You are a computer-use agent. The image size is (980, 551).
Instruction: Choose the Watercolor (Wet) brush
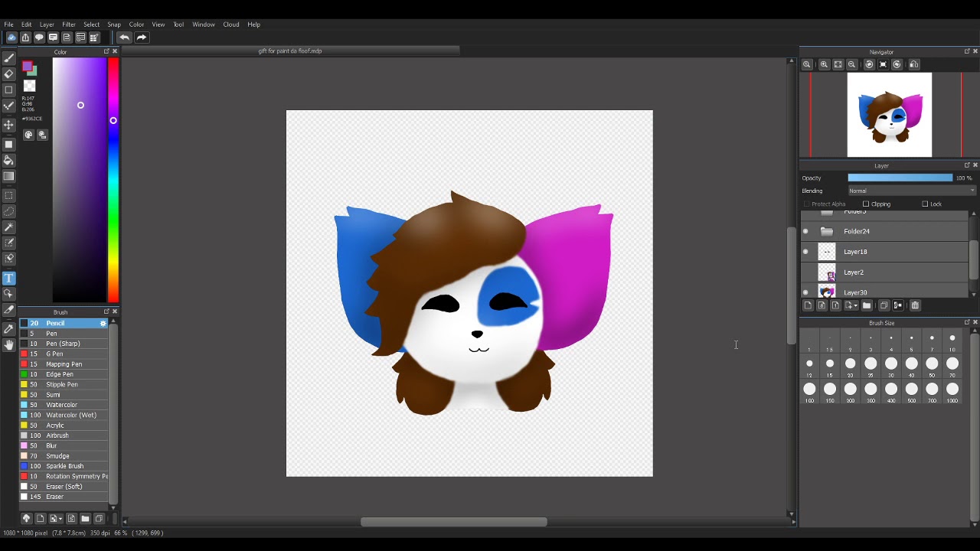click(64, 415)
